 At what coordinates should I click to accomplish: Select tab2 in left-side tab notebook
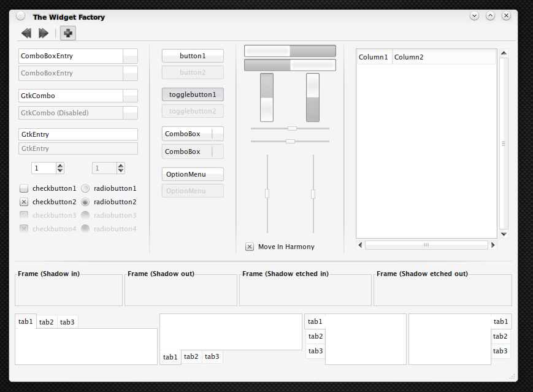pyautogui.click(x=315, y=336)
